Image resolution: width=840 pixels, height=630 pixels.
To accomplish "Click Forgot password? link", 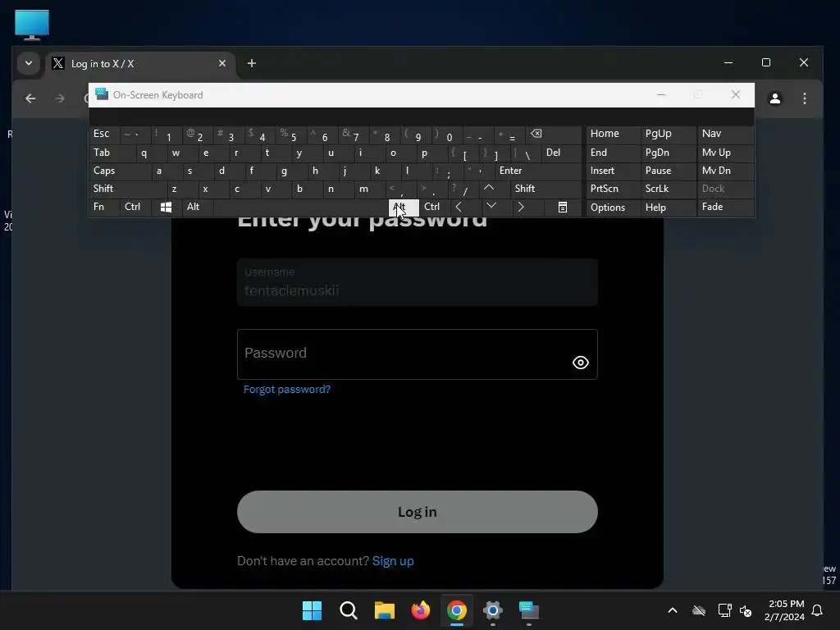I will [x=286, y=390].
